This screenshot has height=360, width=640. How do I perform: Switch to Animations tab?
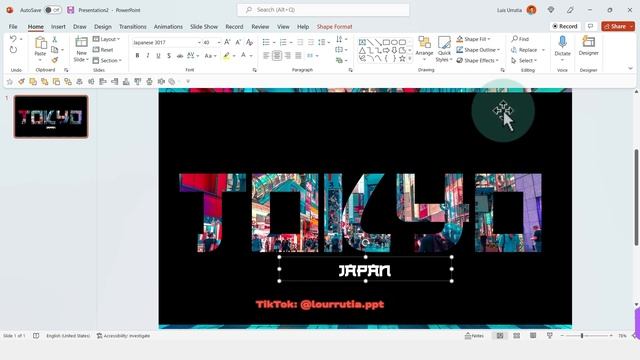[x=168, y=27]
